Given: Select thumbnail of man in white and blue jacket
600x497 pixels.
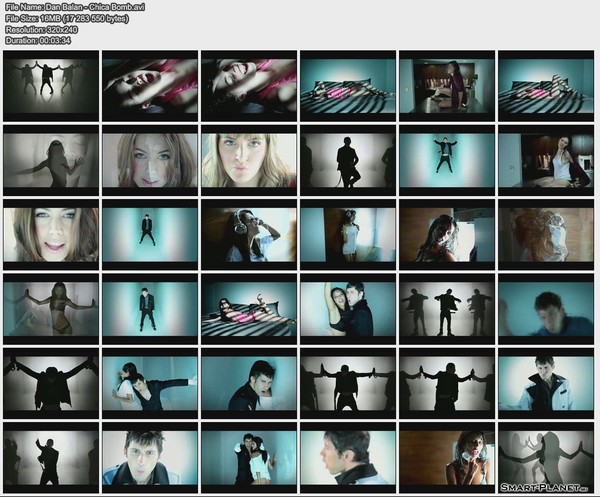Looking at the screenshot, I should click(x=546, y=383).
